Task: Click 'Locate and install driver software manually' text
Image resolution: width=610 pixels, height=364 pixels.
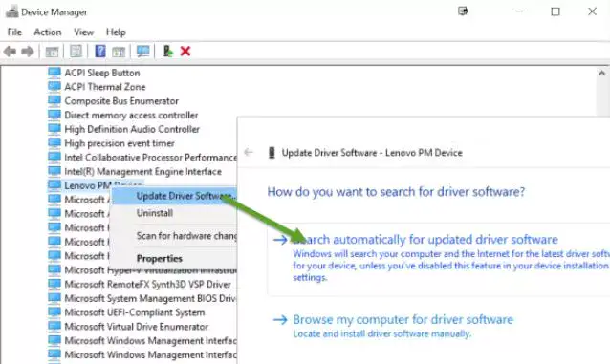Action: [382, 333]
